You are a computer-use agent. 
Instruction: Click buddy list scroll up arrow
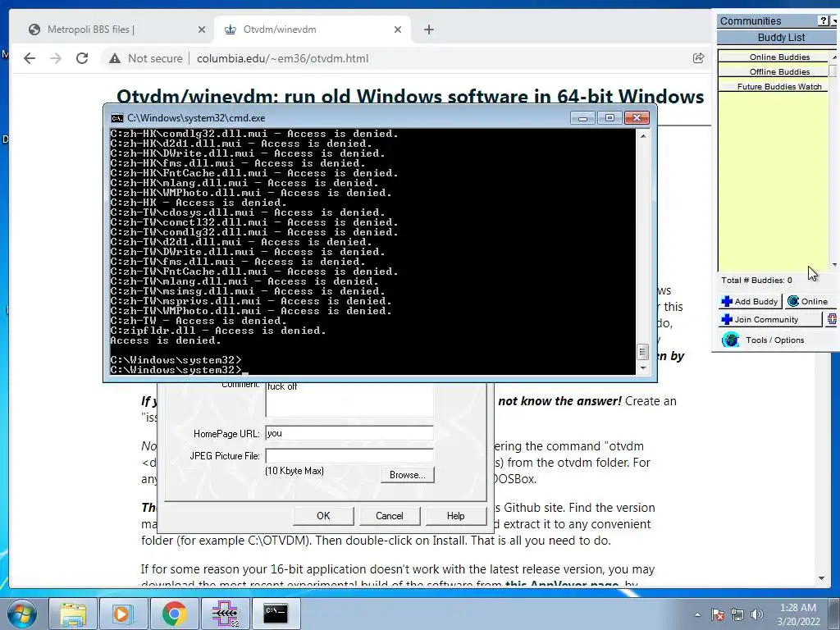[833, 57]
